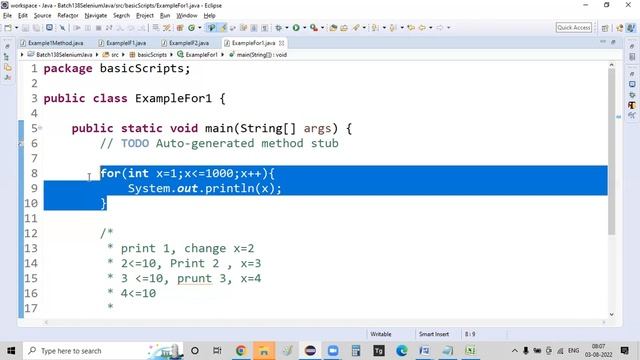Click the Save icon in toolbar
Viewport: 640px width, 360px height.
pyautogui.click(x=25, y=28)
